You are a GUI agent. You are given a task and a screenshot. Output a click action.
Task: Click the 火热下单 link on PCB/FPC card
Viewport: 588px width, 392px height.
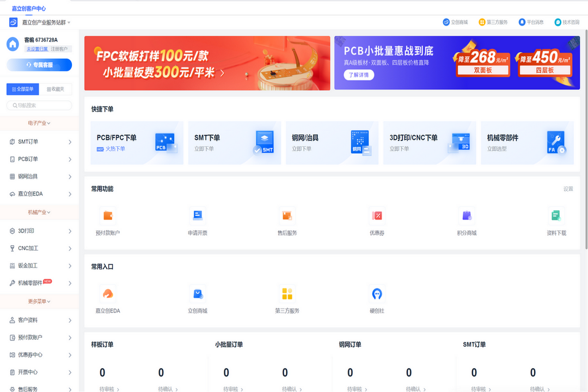click(115, 149)
